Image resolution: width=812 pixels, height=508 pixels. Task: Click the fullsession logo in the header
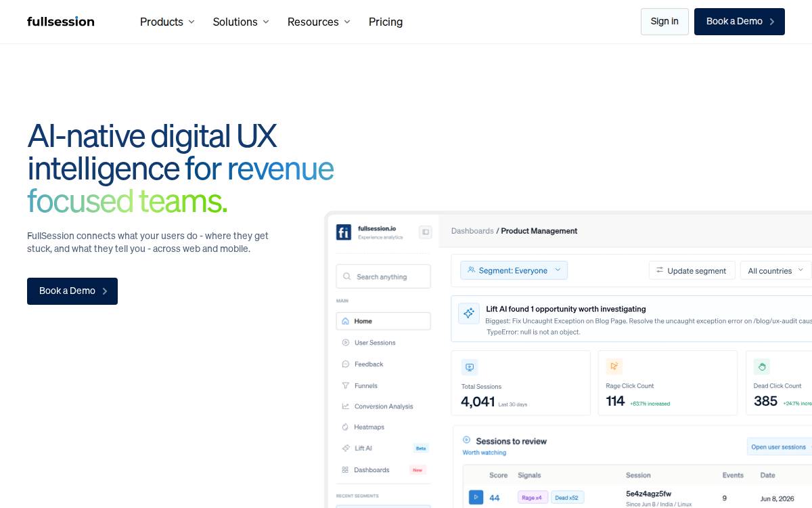pyautogui.click(x=61, y=22)
